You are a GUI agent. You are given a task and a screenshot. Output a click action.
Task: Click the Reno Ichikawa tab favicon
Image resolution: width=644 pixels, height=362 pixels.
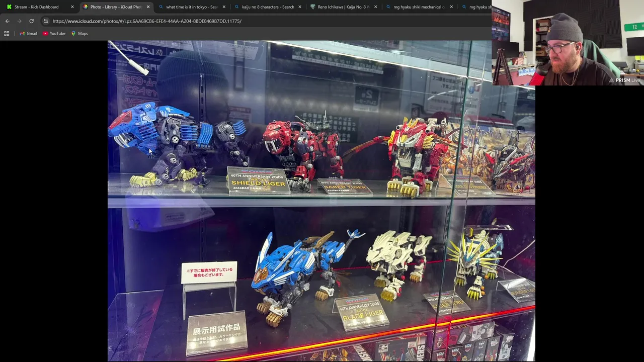pyautogui.click(x=313, y=7)
